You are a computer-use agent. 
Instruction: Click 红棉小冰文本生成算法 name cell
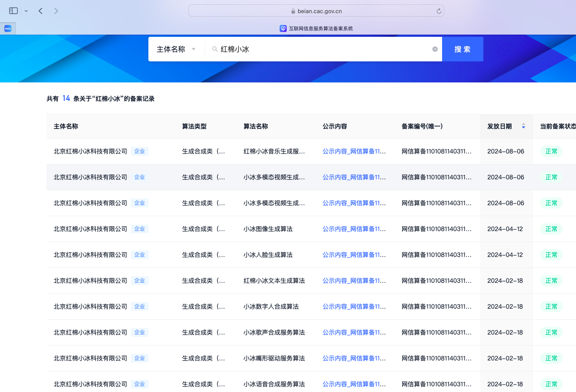(274, 281)
